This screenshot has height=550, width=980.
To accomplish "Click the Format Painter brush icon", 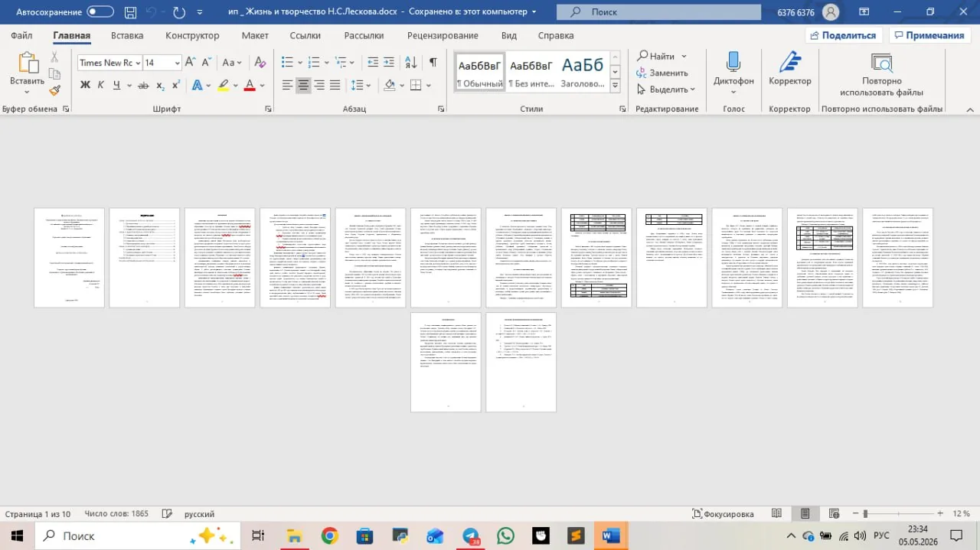I will click(54, 90).
